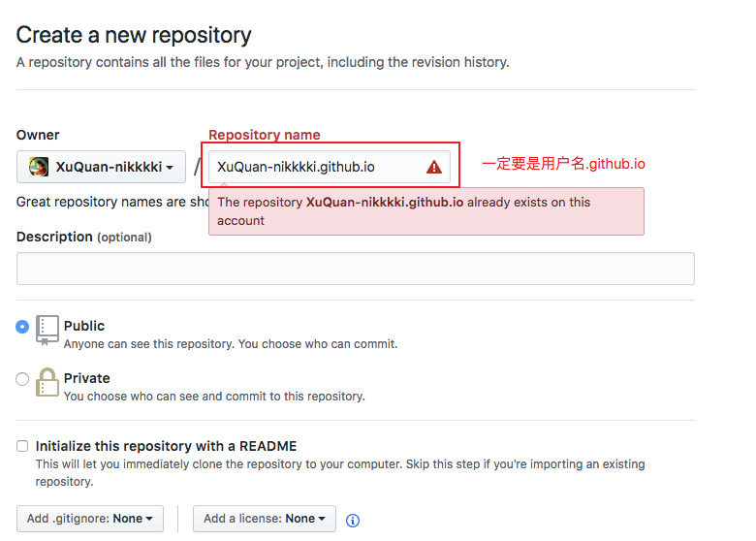Click the owner avatar image
The height and width of the screenshot is (541, 756).
pos(39,167)
